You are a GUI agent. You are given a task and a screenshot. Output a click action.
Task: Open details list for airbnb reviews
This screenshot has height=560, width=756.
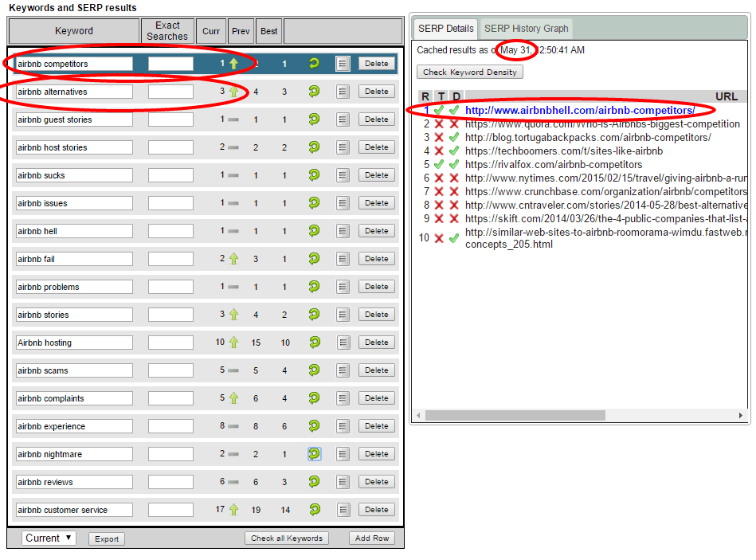point(343,482)
